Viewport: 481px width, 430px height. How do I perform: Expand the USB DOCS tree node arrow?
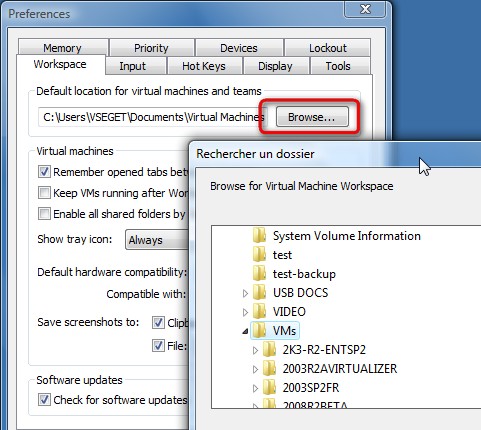tap(245, 293)
